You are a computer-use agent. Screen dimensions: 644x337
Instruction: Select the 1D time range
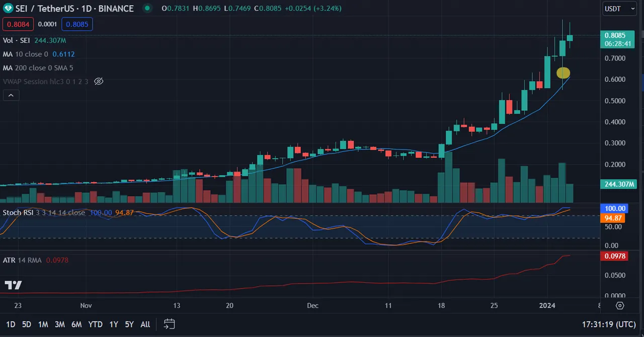[11, 324]
